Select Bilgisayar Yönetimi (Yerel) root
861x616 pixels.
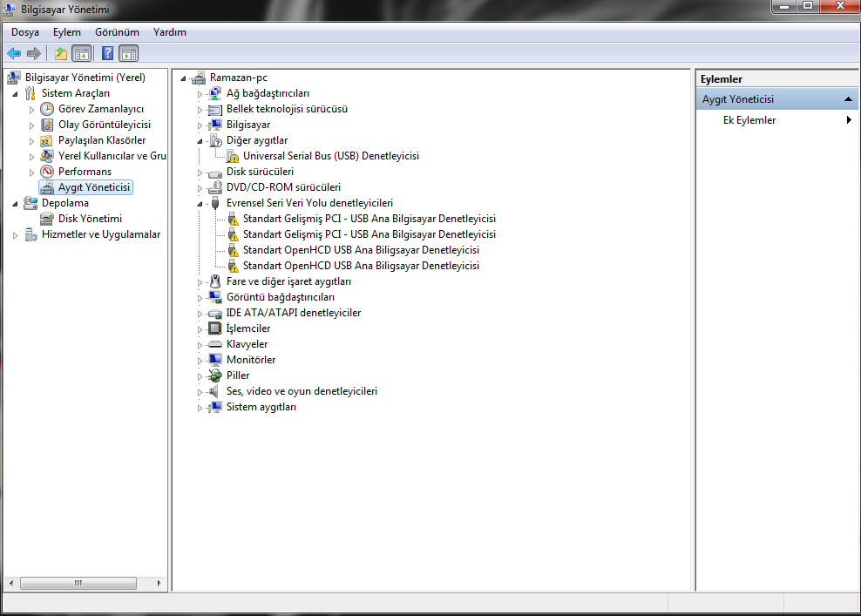pos(85,78)
